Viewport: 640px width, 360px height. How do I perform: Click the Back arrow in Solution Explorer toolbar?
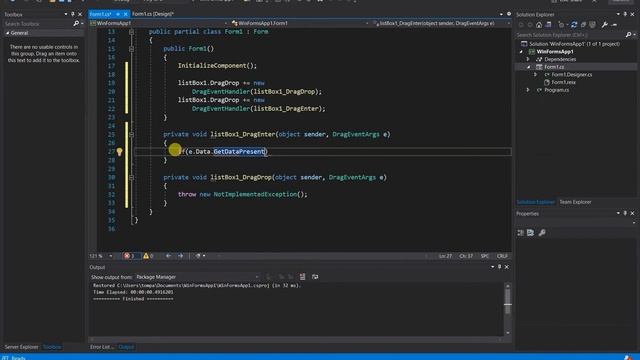click(521, 25)
